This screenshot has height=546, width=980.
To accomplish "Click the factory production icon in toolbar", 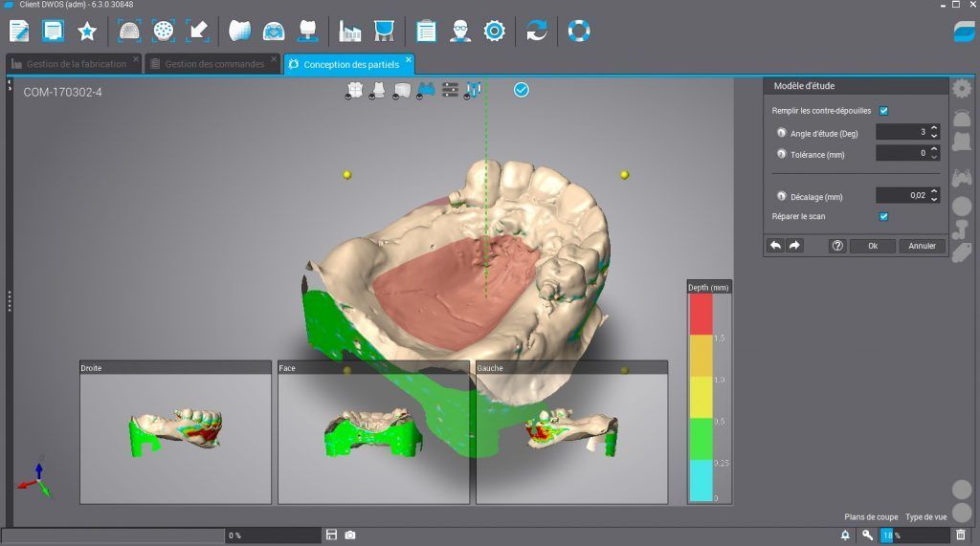I will pos(349,32).
